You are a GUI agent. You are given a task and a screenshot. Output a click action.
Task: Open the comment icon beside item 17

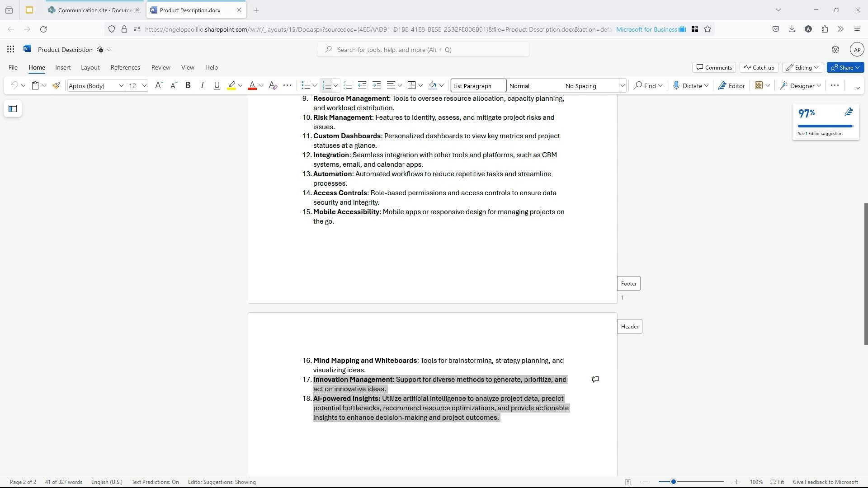595,380
